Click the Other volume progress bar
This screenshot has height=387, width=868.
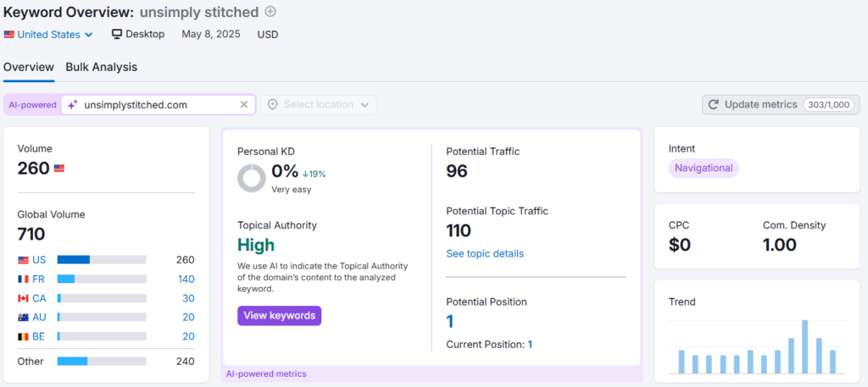click(x=102, y=362)
